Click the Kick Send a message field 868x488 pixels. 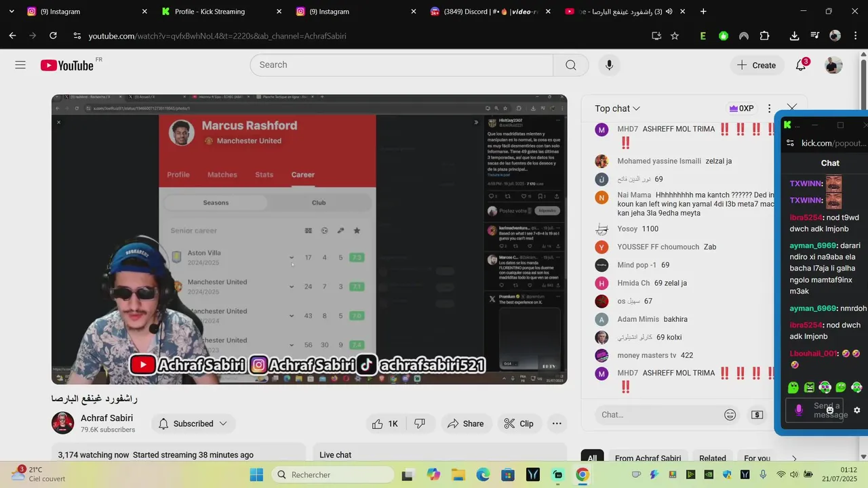tap(814, 410)
